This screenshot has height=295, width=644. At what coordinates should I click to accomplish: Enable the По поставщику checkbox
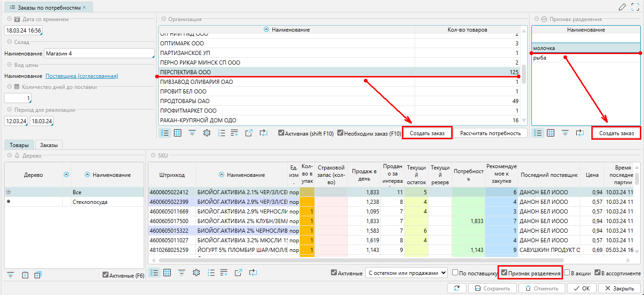[455, 273]
